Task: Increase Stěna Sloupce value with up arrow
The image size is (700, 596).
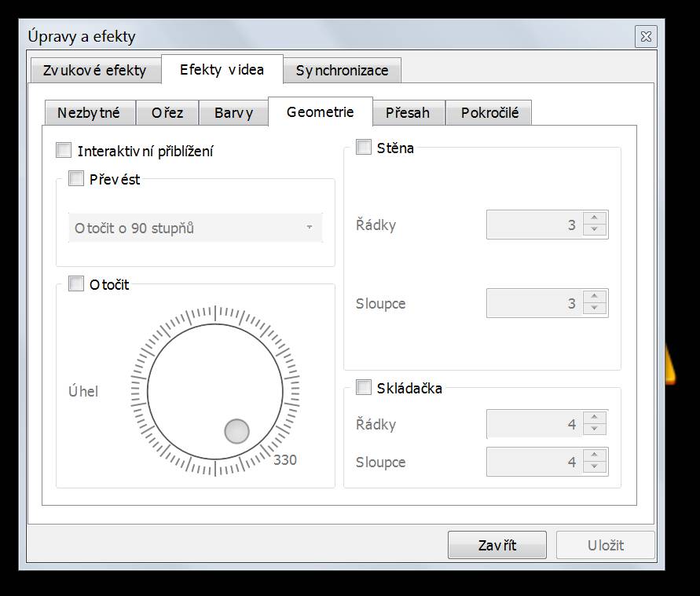Action: 594,296
